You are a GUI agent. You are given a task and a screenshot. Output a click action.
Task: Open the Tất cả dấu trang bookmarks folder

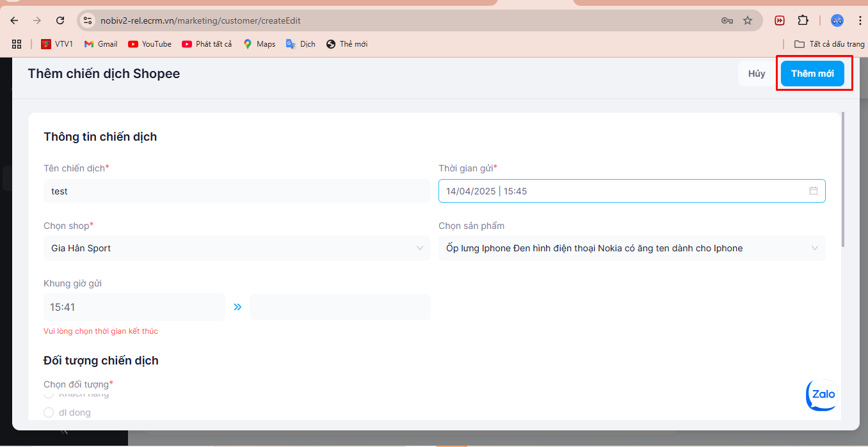coord(829,44)
